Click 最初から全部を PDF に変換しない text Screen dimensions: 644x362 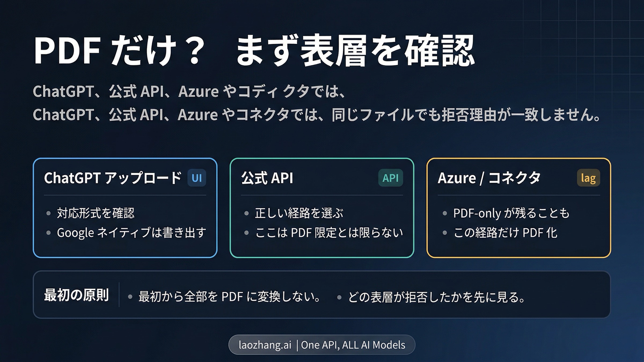229,297
